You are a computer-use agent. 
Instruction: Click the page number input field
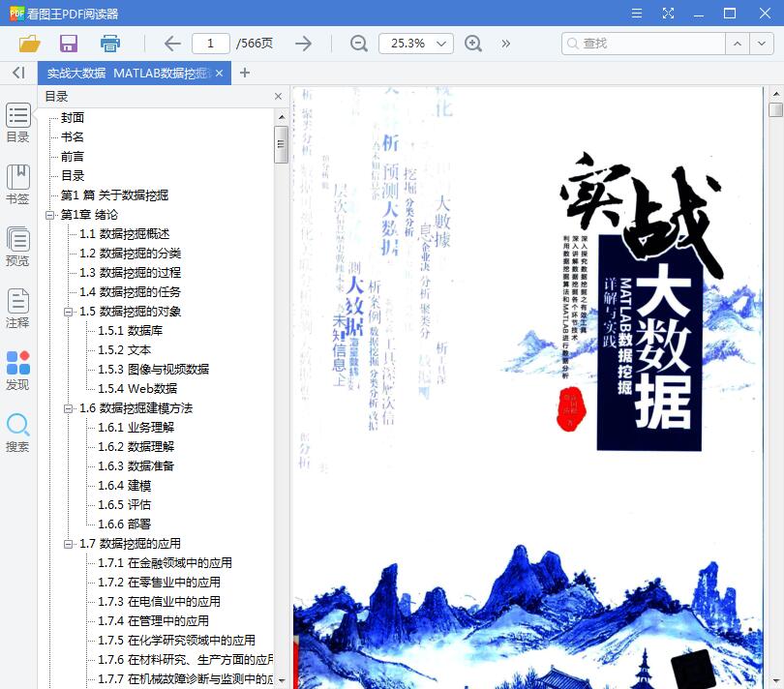tap(210, 44)
